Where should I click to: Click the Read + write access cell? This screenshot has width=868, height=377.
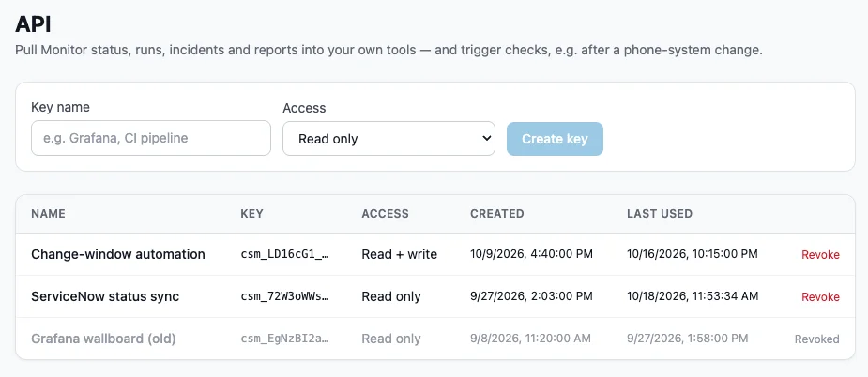pos(400,254)
